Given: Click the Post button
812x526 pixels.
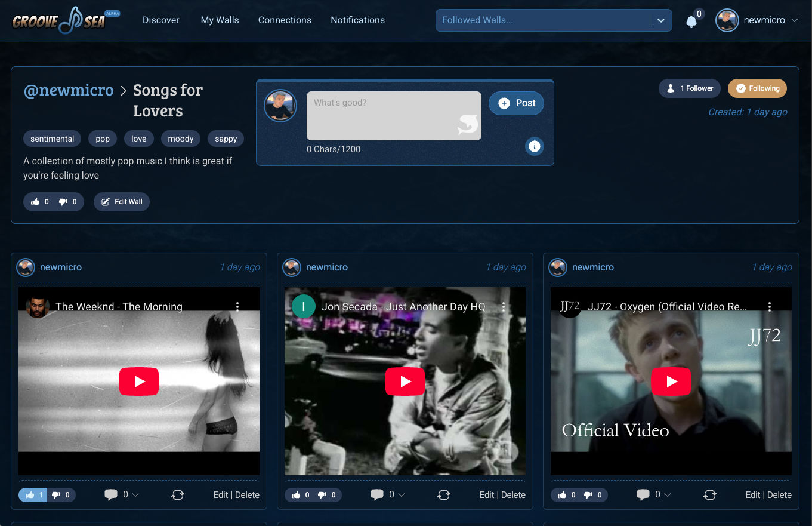Looking at the screenshot, I should coord(516,103).
